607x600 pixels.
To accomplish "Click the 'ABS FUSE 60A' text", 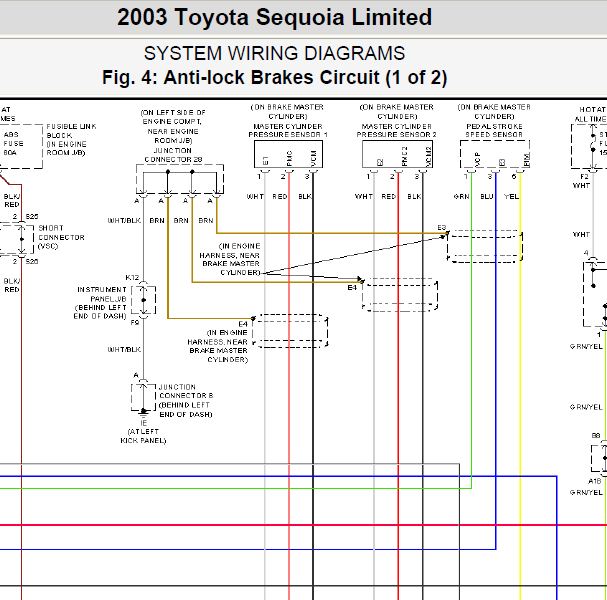I will pos(14,144).
